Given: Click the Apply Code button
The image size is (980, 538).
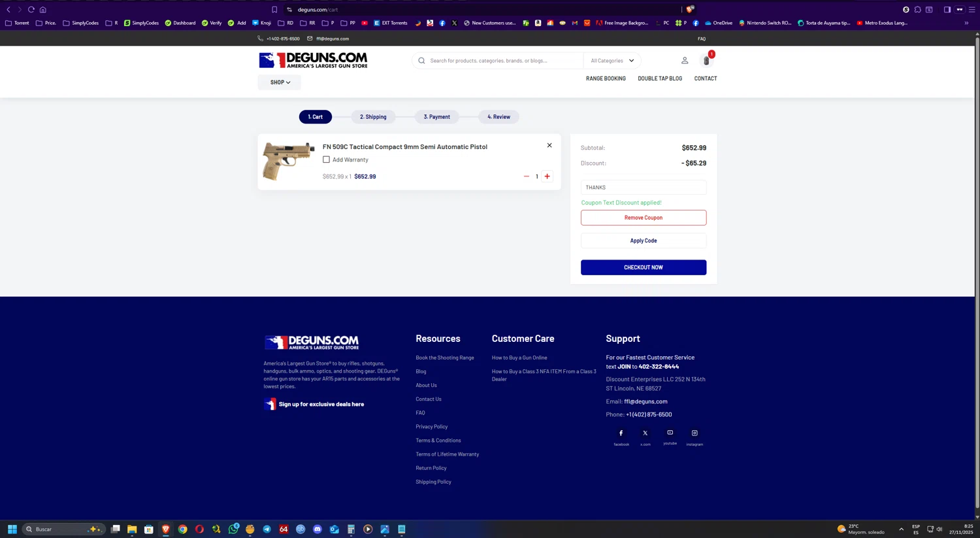Looking at the screenshot, I should pos(644,241).
